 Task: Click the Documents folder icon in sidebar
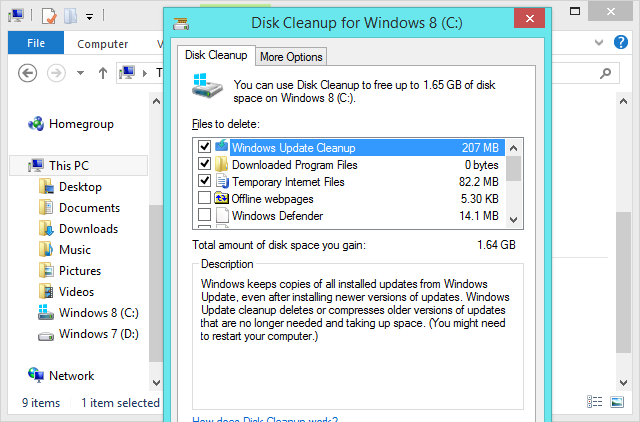(46, 207)
